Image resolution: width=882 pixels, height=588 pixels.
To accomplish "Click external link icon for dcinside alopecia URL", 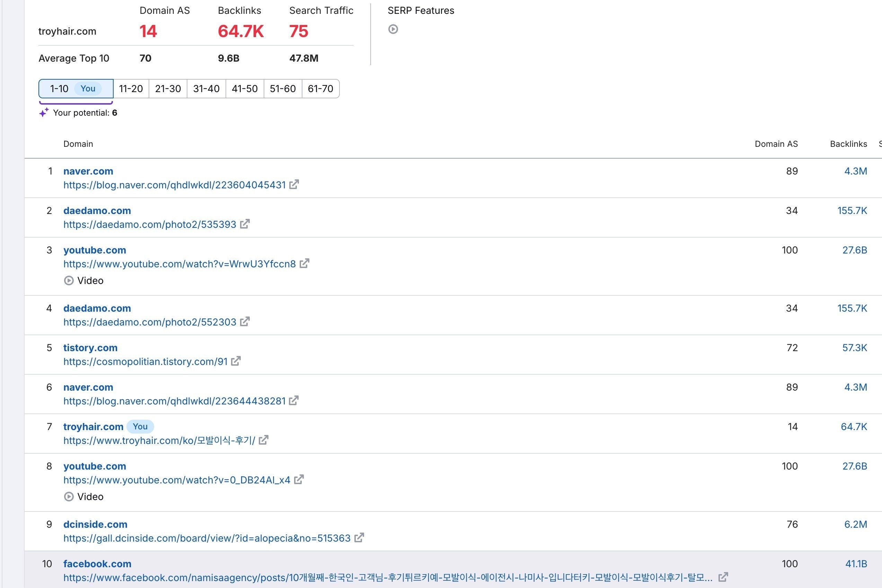I will pos(359,538).
